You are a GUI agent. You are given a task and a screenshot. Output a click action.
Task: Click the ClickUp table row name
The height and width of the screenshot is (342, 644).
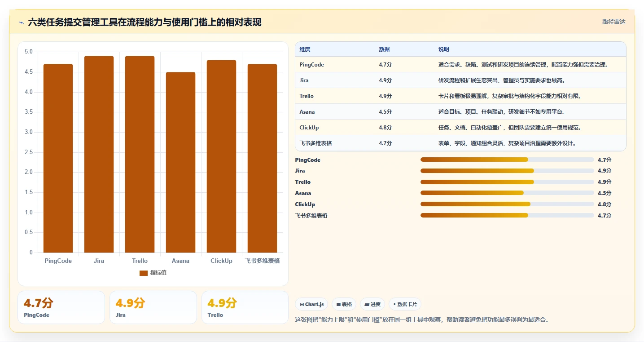tap(309, 128)
